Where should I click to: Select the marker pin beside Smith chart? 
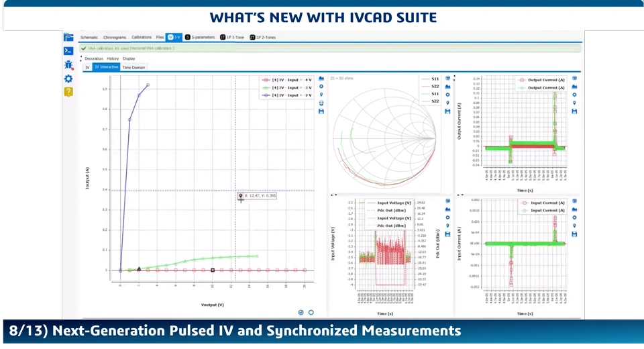tap(447, 103)
